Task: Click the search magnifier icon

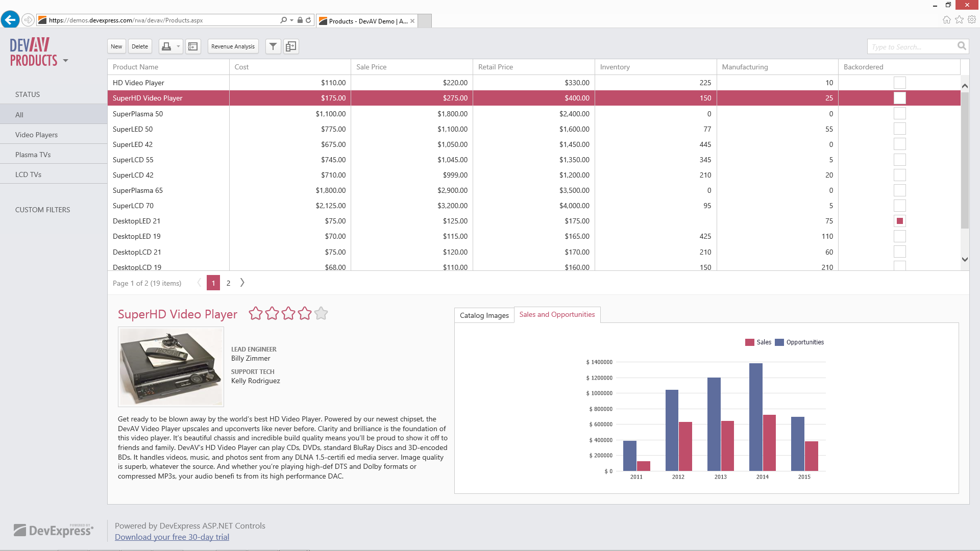Action: pos(961,46)
